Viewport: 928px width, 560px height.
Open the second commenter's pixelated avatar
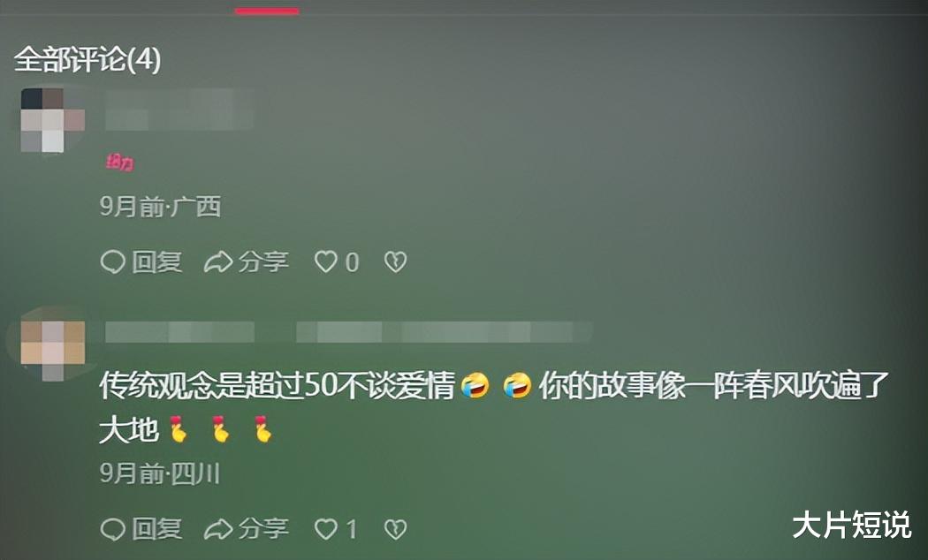(52, 350)
